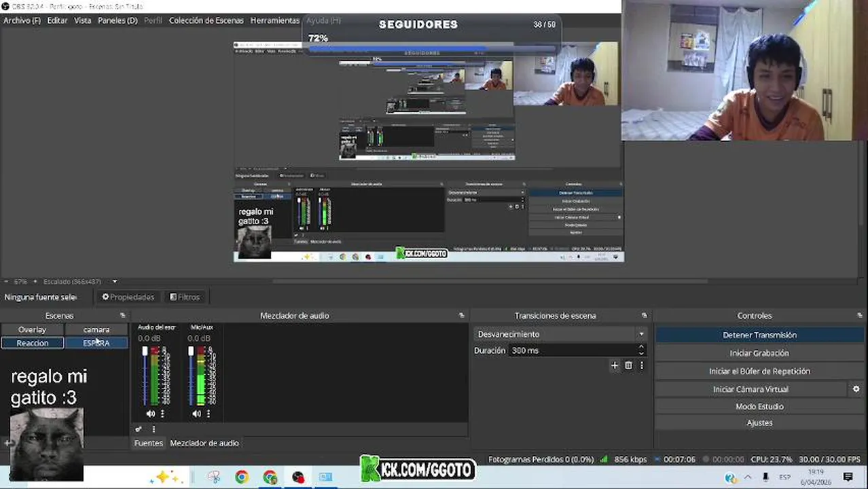Stop streaming with Detener Transmisión
This screenshot has height=489, width=868.
tap(759, 335)
